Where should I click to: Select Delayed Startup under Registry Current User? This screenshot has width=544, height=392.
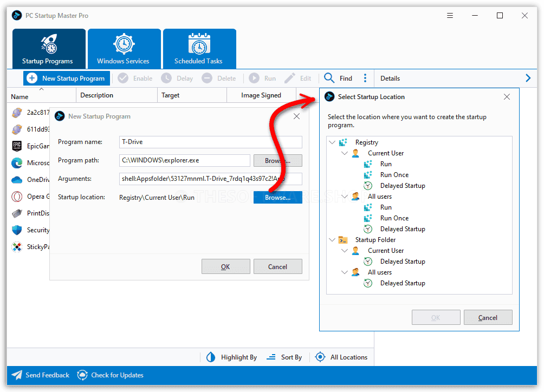point(403,186)
